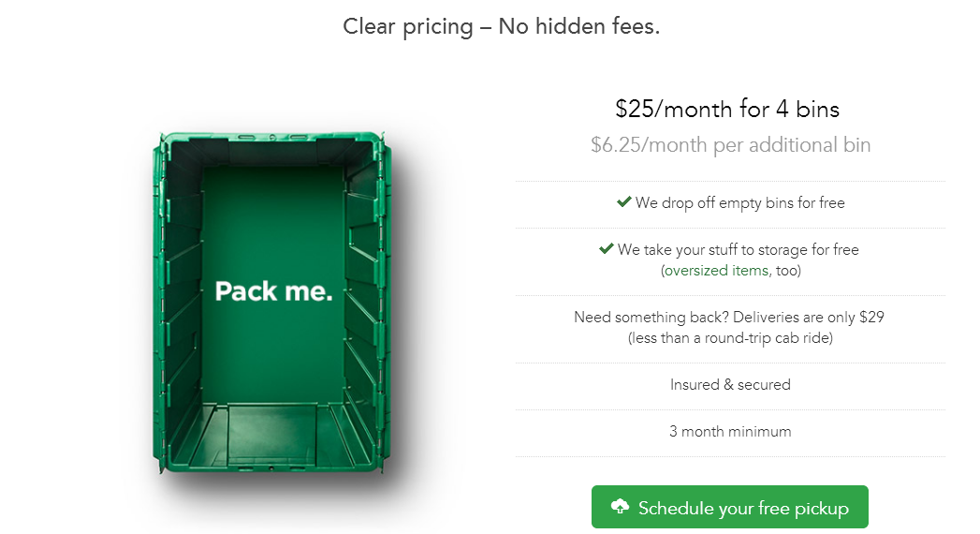The image size is (980, 534).
Task: Click the left ribbed wall of the bin
Action: point(181,300)
